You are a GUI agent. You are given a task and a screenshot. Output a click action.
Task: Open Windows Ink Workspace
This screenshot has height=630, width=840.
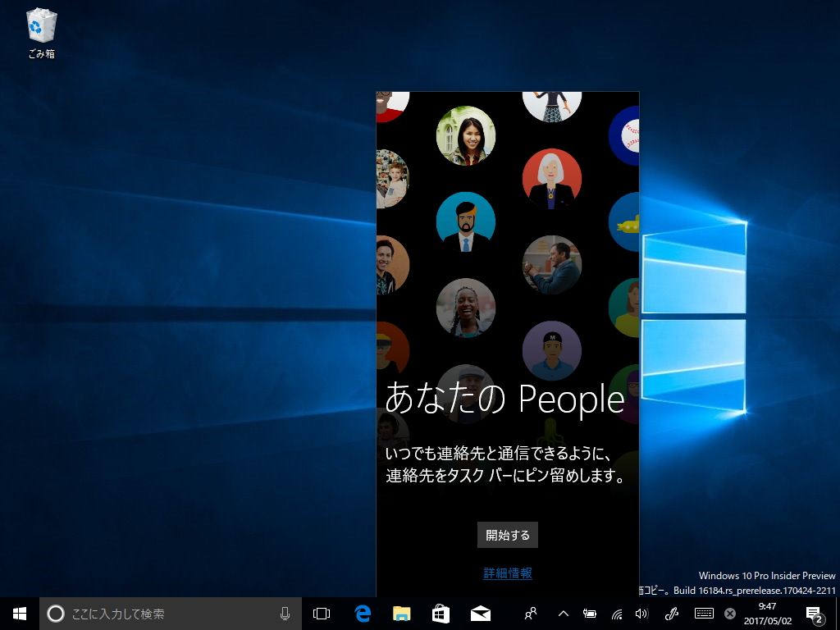[x=673, y=613]
